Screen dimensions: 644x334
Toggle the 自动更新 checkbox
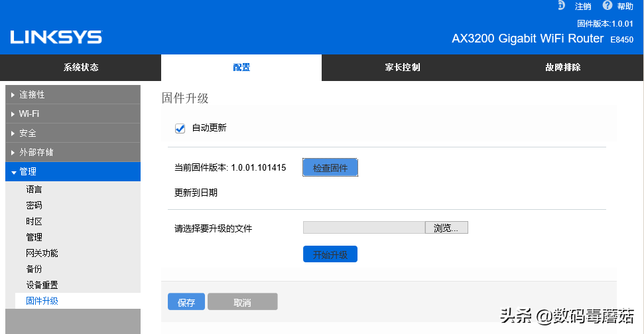[x=180, y=128]
